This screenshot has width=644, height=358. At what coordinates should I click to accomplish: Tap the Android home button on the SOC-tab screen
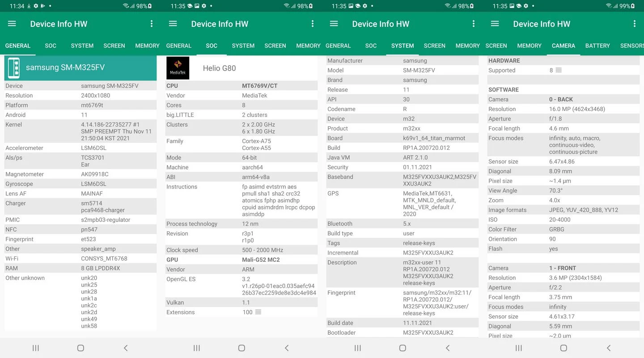click(x=241, y=348)
